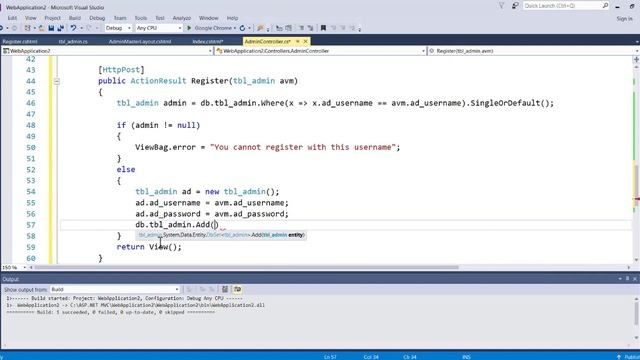Image resolution: width=640 pixels, height=360 pixels.
Task: Open the View menu
Action: click(x=31, y=18)
